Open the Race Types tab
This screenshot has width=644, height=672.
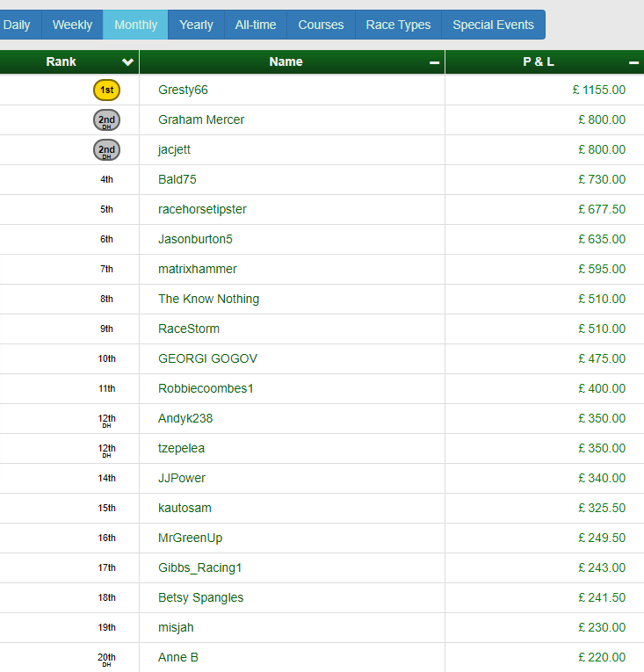coord(398,25)
